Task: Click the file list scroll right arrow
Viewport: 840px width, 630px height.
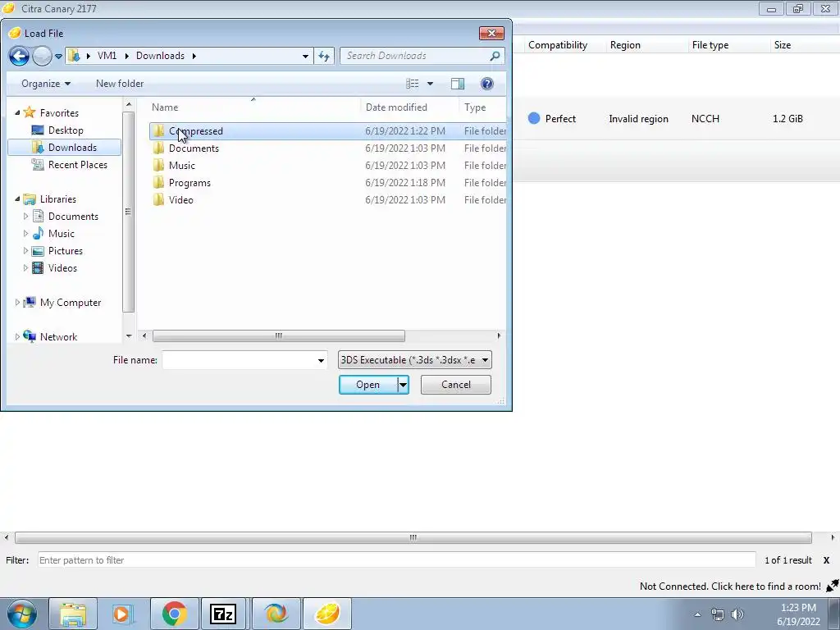Action: click(499, 336)
